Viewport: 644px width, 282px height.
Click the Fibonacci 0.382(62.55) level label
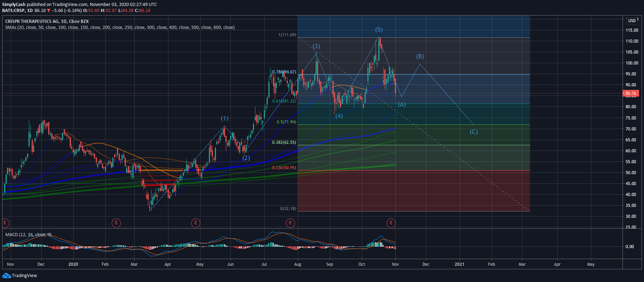[x=284, y=142]
